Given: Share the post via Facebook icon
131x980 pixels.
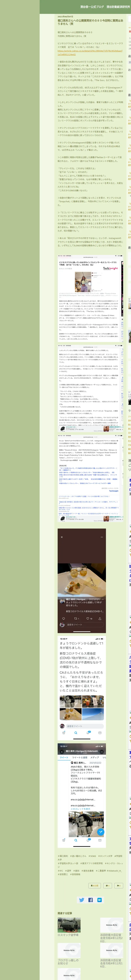Looking at the screenshot, I should click(91, 900).
